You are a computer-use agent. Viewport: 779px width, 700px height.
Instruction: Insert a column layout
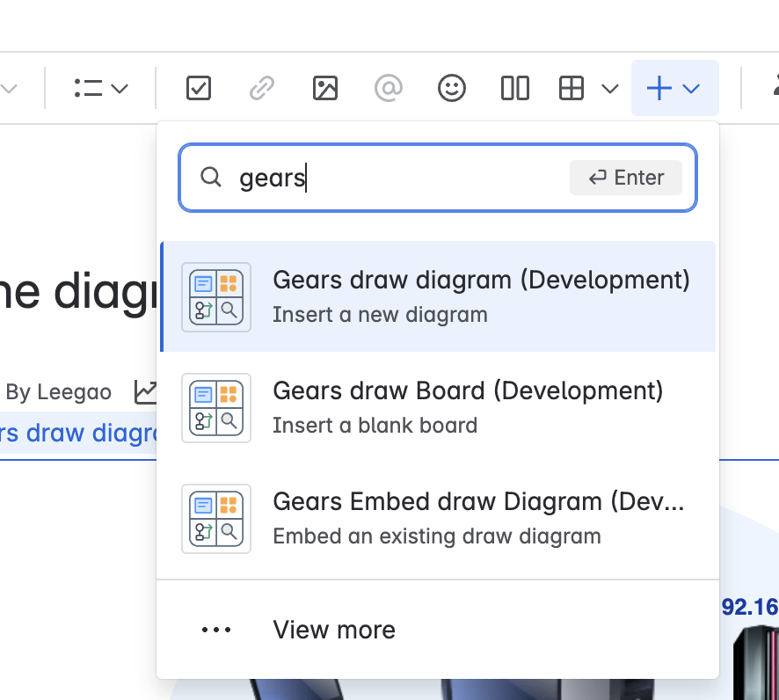tap(514, 89)
